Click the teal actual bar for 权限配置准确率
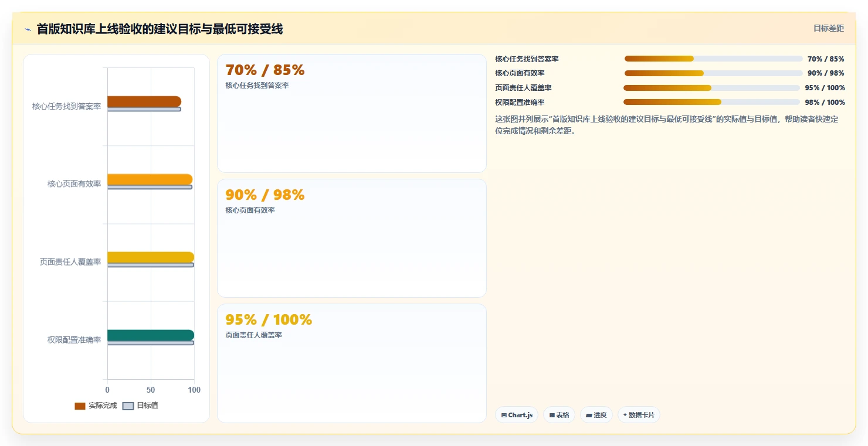The height and width of the screenshot is (446, 868). click(151, 335)
